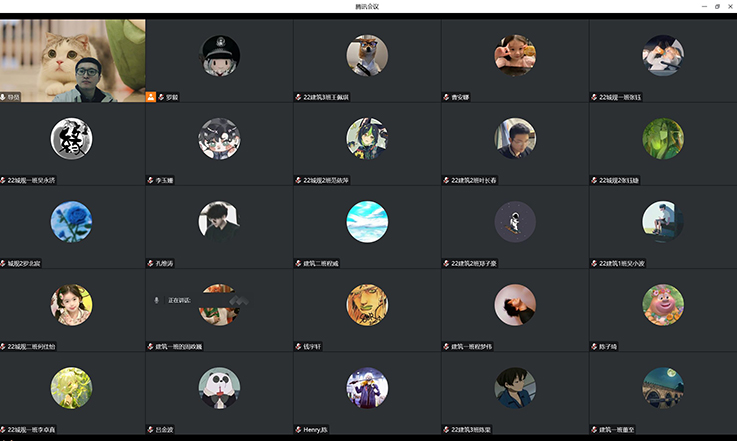
Task: Select the Shiba dog with glasses avatar
Action: (x=367, y=55)
